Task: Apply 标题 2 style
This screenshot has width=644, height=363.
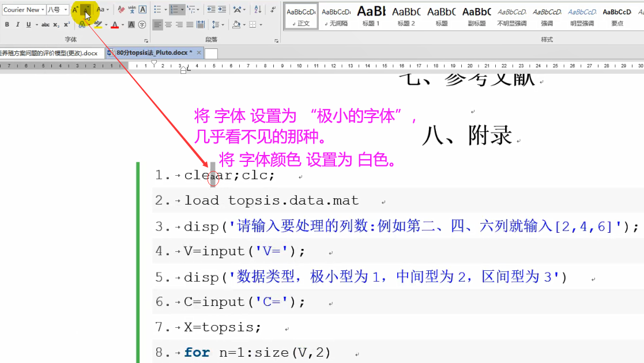Action: [406, 17]
